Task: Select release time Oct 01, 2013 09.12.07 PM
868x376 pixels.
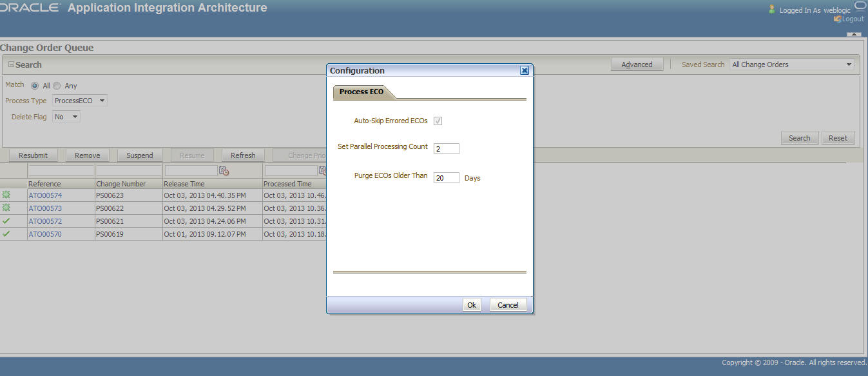Action: (205, 234)
